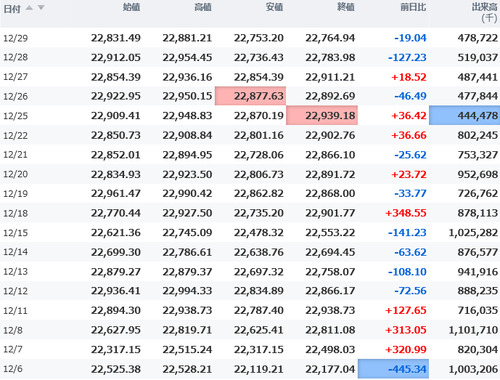Screen dimensions: 500x380
Task: Click the 12/6 date cell
Action: (x=13, y=369)
